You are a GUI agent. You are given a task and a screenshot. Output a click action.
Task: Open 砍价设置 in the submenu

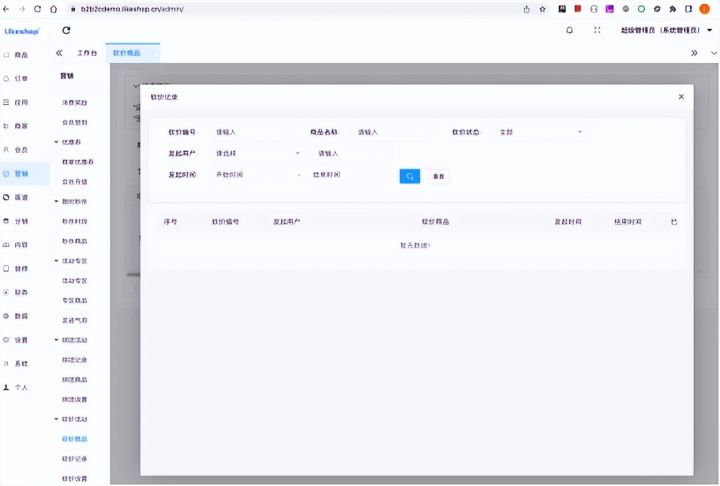(x=74, y=478)
